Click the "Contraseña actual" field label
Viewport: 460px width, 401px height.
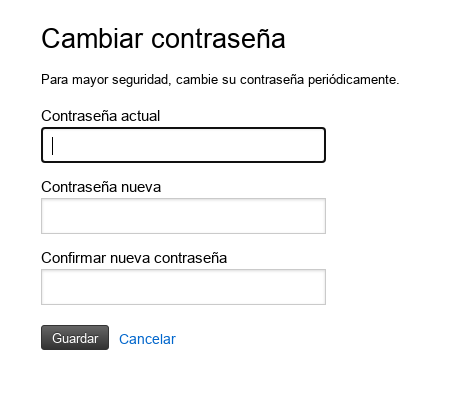coord(101,116)
